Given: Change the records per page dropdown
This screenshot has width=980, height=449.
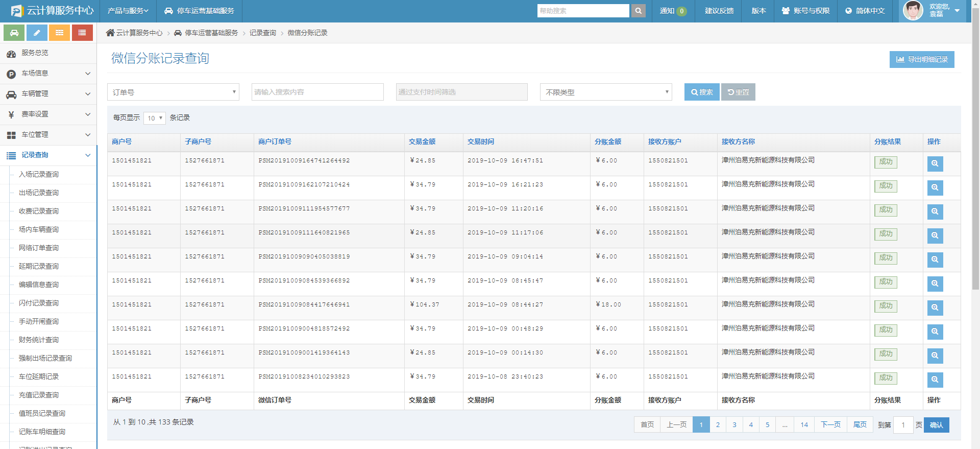Looking at the screenshot, I should [x=154, y=118].
